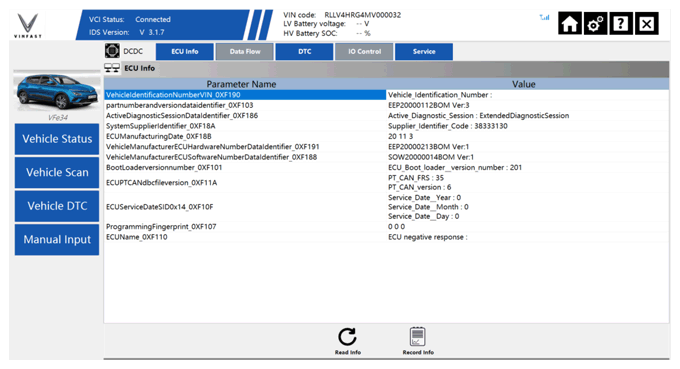The width and height of the screenshot is (680, 369).
Task: Click ExtendedDiagnosticSession value cell
Action: (x=478, y=116)
